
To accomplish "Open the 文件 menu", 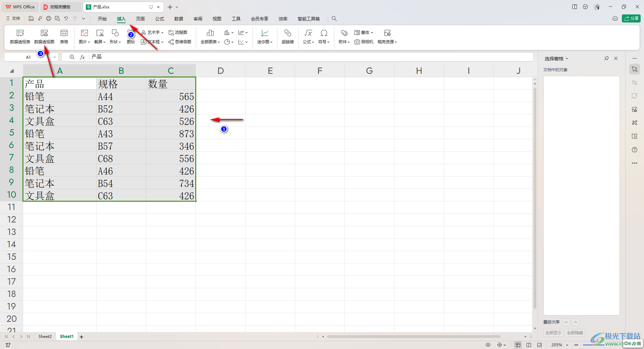I will [x=13, y=18].
